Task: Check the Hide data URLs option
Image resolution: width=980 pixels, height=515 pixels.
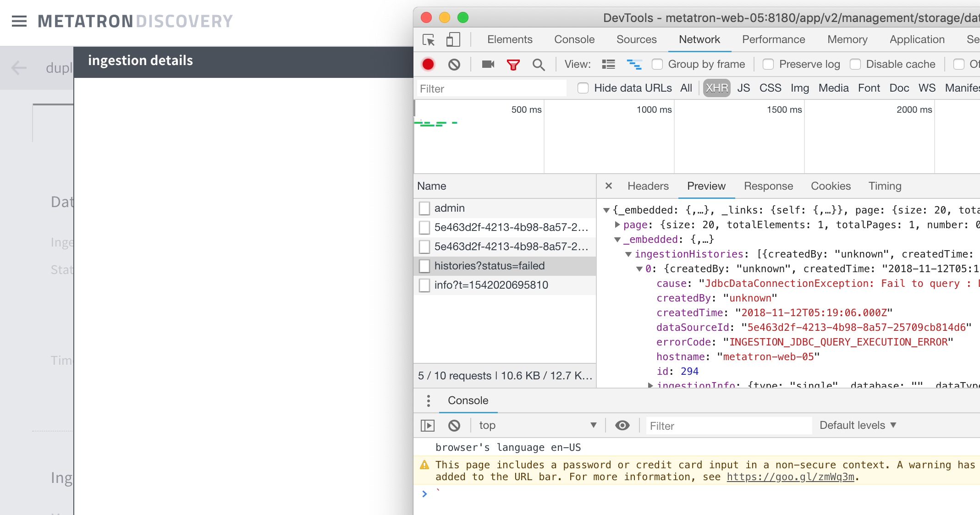Action: (583, 88)
